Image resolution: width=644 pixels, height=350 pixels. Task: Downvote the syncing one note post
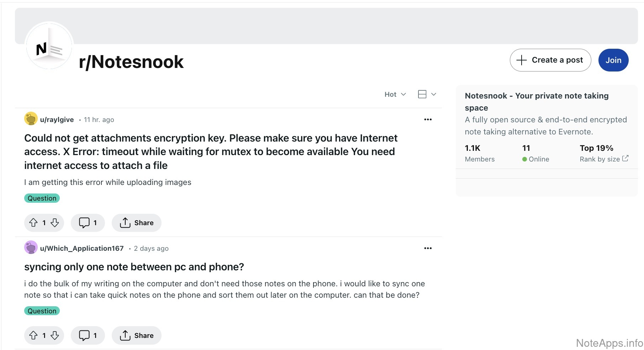point(55,335)
